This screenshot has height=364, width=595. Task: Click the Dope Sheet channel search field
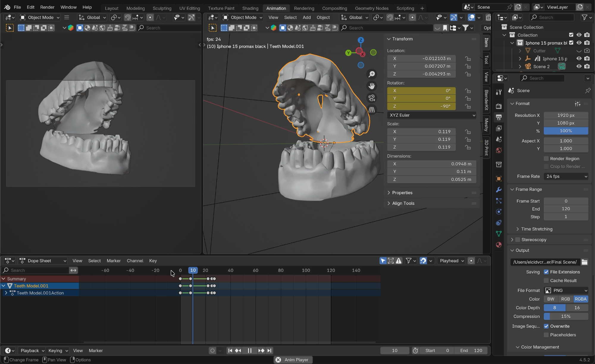35,270
